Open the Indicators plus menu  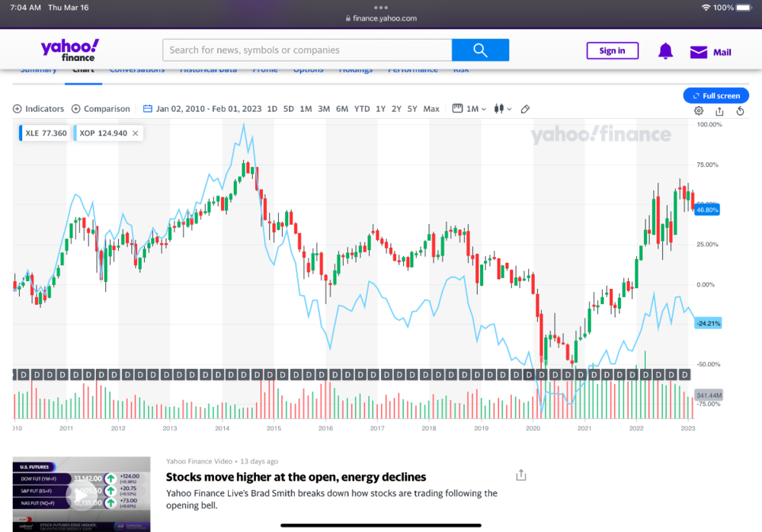38,109
